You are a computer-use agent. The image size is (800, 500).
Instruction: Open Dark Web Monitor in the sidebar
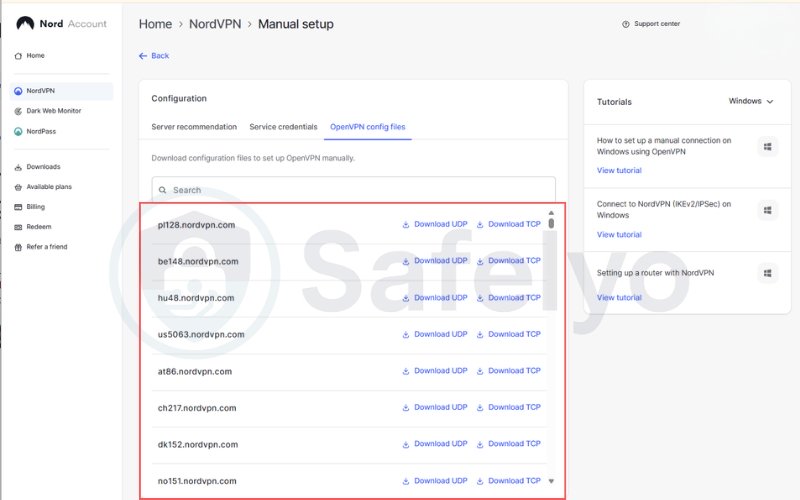[54, 111]
